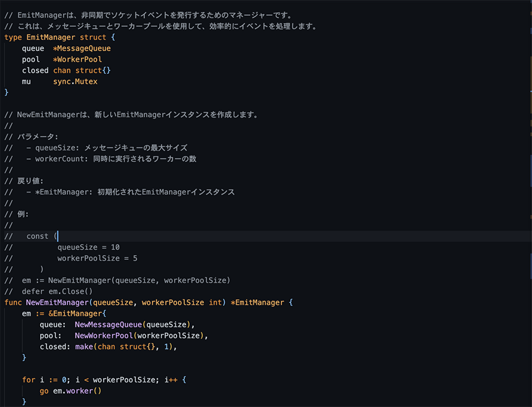This screenshot has width=532, height=407.
Task: Click the closed field in struct definition
Action: coord(35,70)
